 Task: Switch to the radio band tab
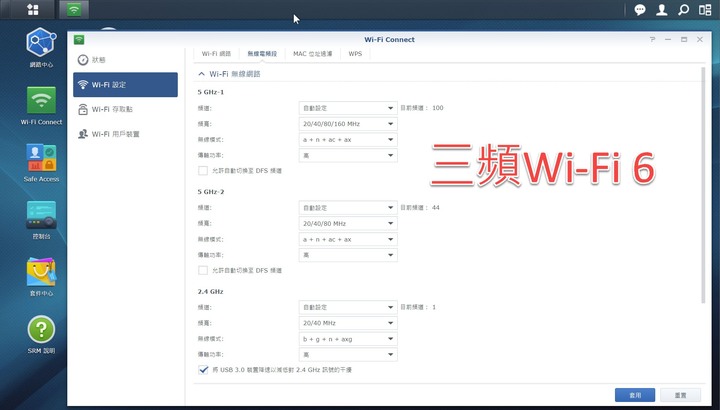click(262, 54)
